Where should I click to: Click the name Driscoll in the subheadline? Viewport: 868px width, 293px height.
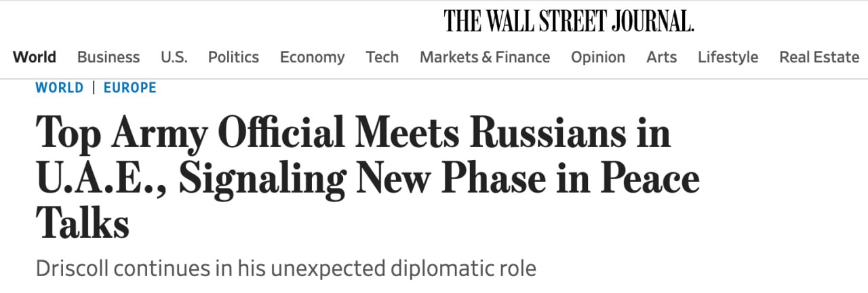(x=72, y=269)
